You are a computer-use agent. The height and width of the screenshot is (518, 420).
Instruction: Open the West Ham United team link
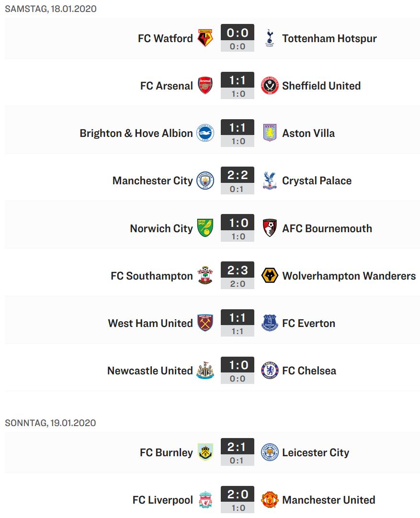tap(150, 323)
